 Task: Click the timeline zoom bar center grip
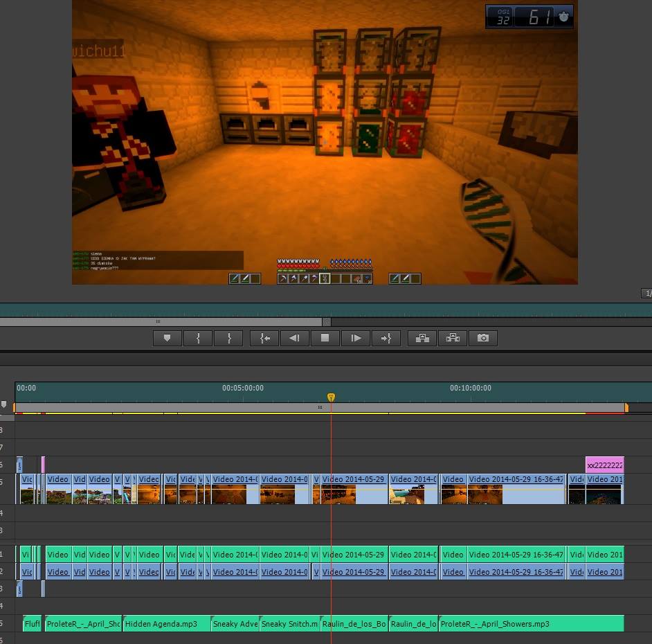(x=320, y=408)
